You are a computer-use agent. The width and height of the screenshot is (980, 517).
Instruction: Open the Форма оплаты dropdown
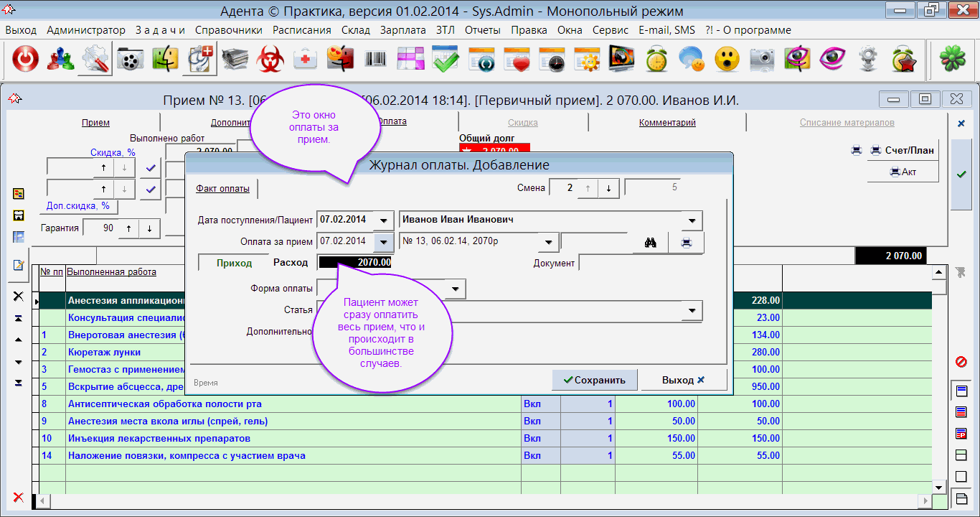click(x=455, y=289)
